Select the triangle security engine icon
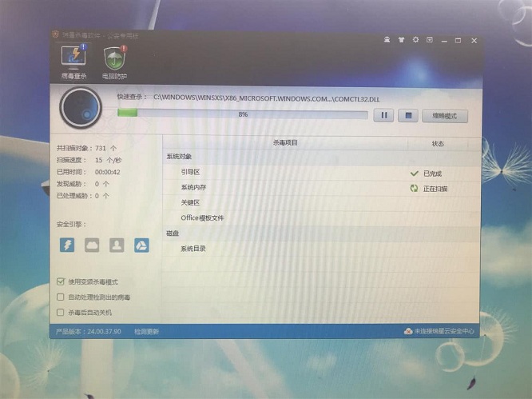The image size is (532, 399). [x=141, y=245]
